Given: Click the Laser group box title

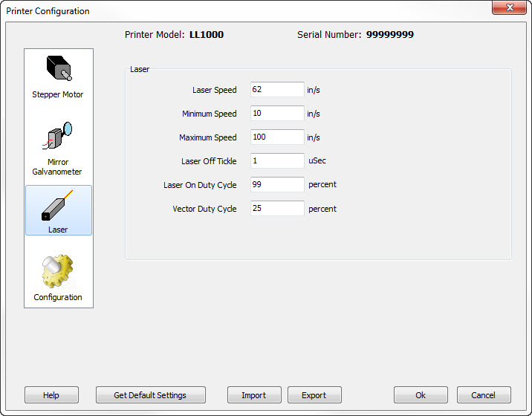Looking at the screenshot, I should point(140,69).
